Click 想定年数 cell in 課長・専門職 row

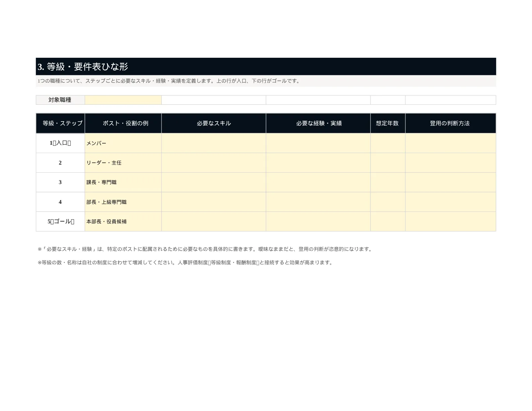point(388,182)
